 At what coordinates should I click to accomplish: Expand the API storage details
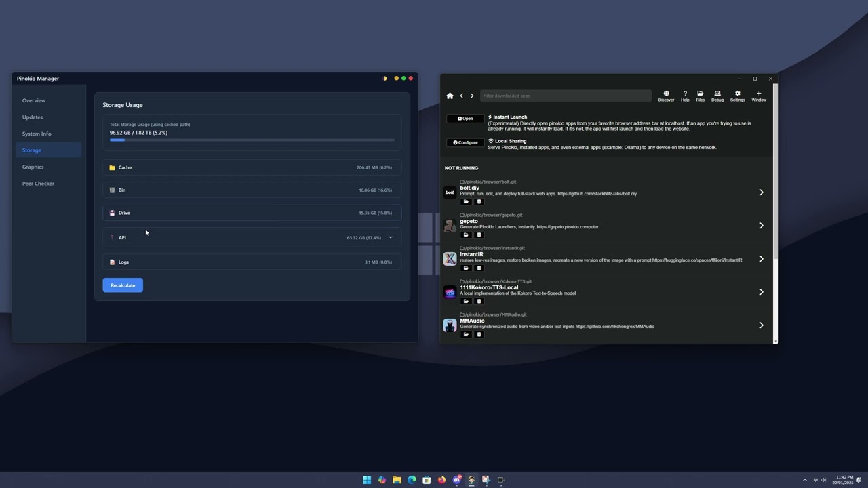point(391,237)
